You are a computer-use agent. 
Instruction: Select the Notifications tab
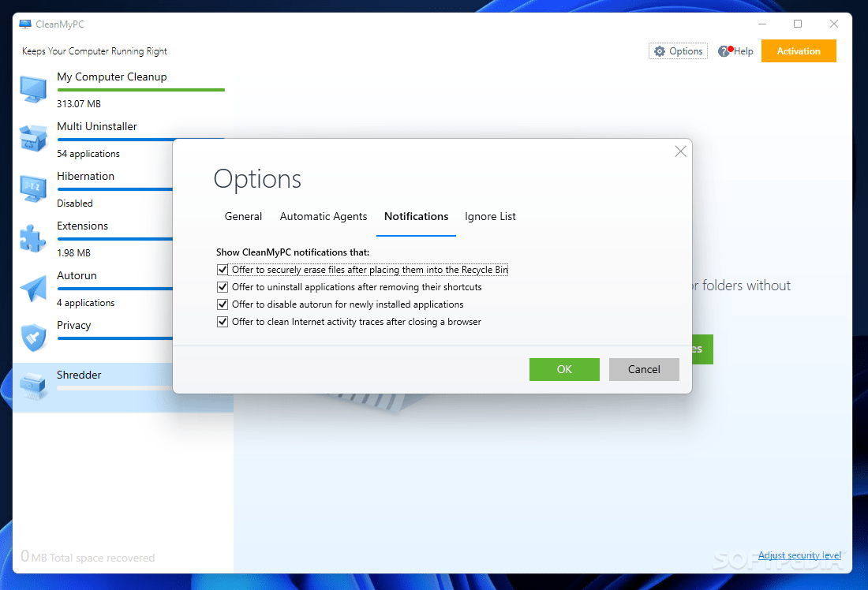(x=417, y=216)
